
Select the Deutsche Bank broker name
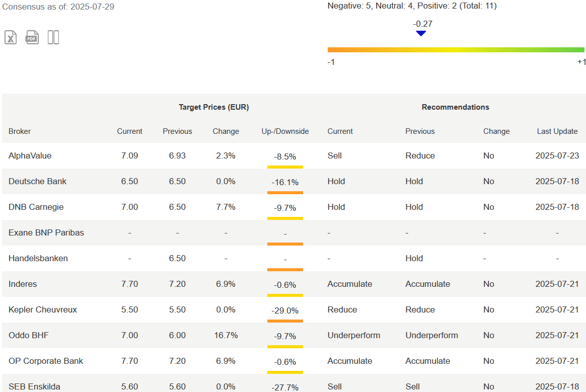click(x=37, y=181)
